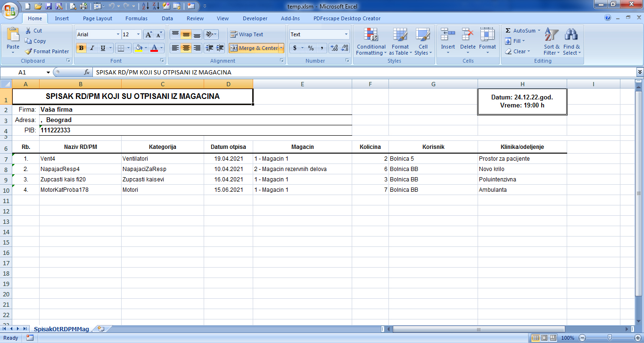Open Cell Styles gallery
The image size is (644, 343).
422,41
